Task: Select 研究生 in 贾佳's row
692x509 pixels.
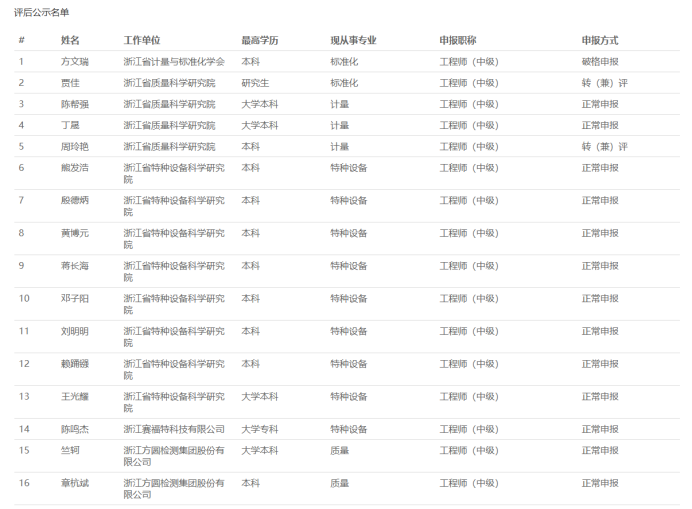Action: click(255, 83)
